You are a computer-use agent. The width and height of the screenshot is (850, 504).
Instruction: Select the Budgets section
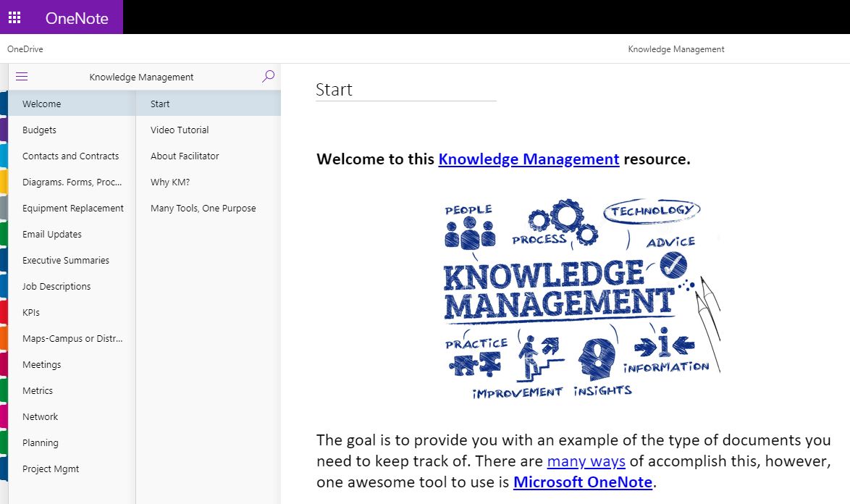point(72,130)
